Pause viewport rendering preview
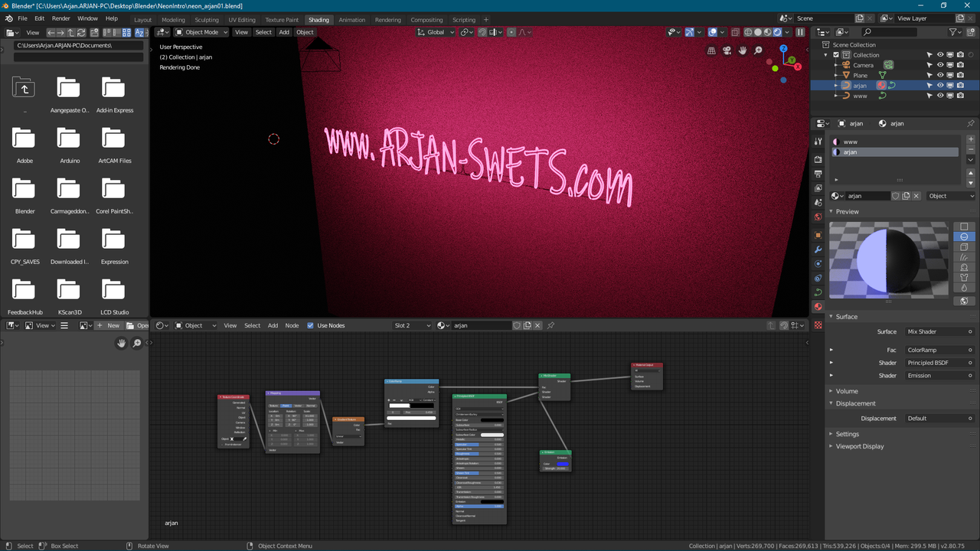Viewport: 980px width, 551px height. 800,32
